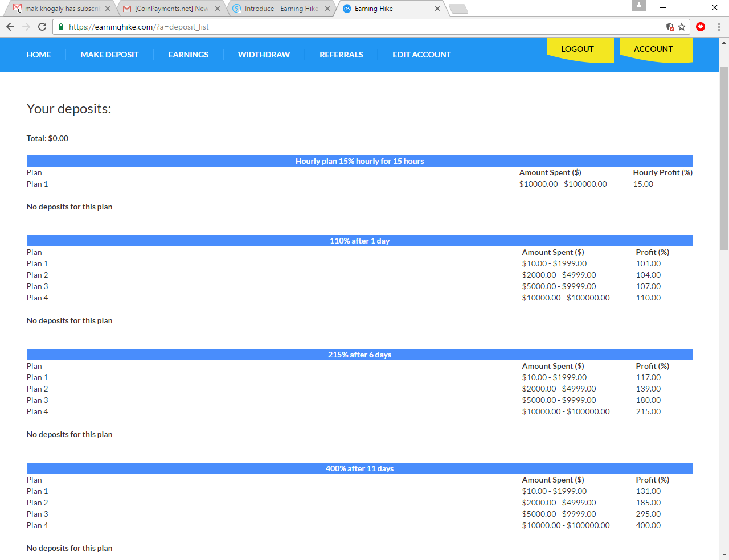The image size is (729, 560).
Task: Click the hourly profit value 15.00
Action: [x=643, y=184]
